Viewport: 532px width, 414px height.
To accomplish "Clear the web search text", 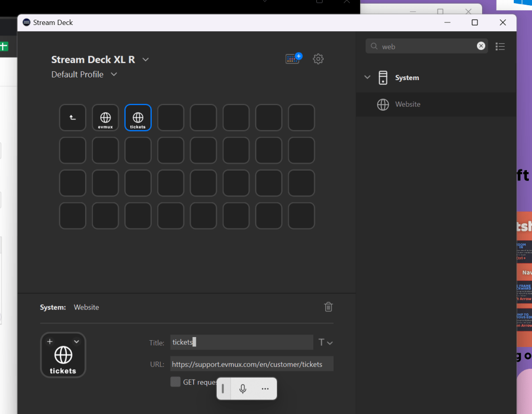I will (481, 46).
